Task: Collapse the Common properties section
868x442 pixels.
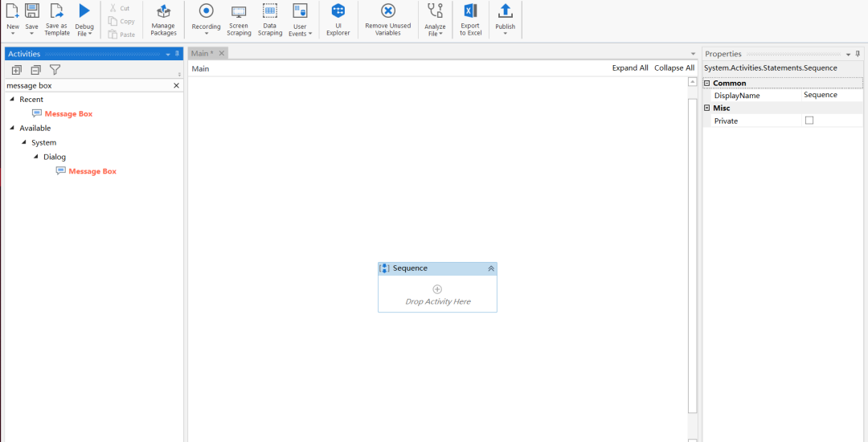Action: point(706,83)
